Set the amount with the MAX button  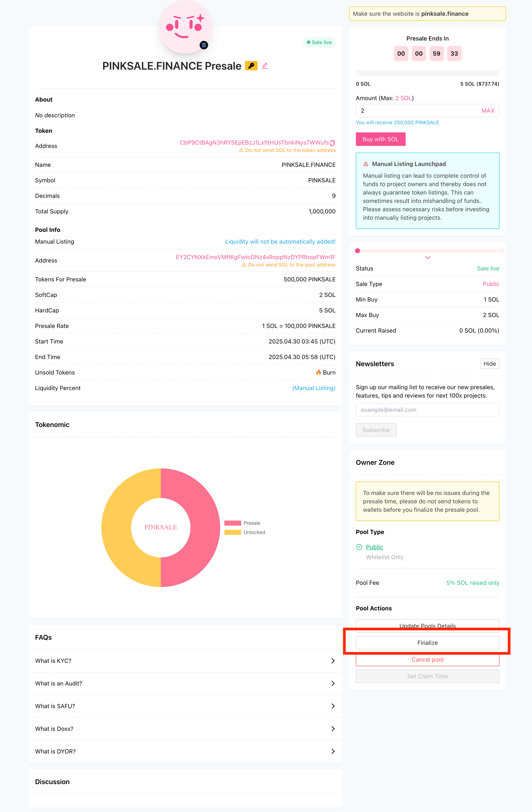tap(488, 111)
